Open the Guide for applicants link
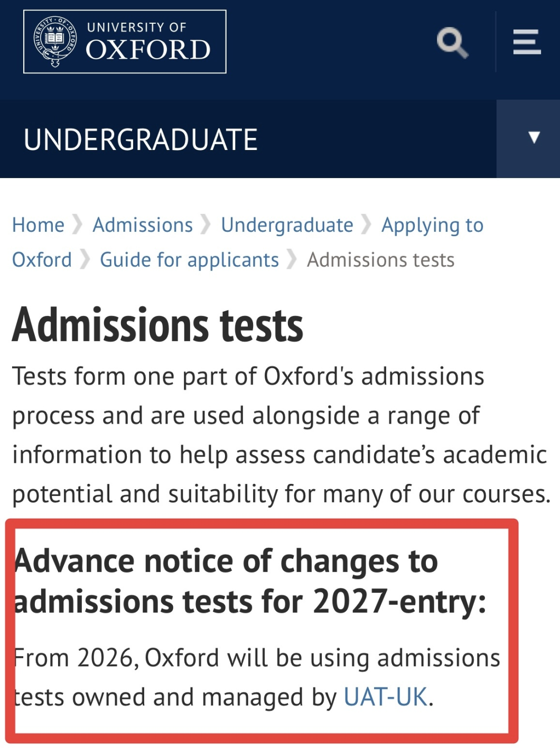This screenshot has height=748, width=560. tap(190, 259)
